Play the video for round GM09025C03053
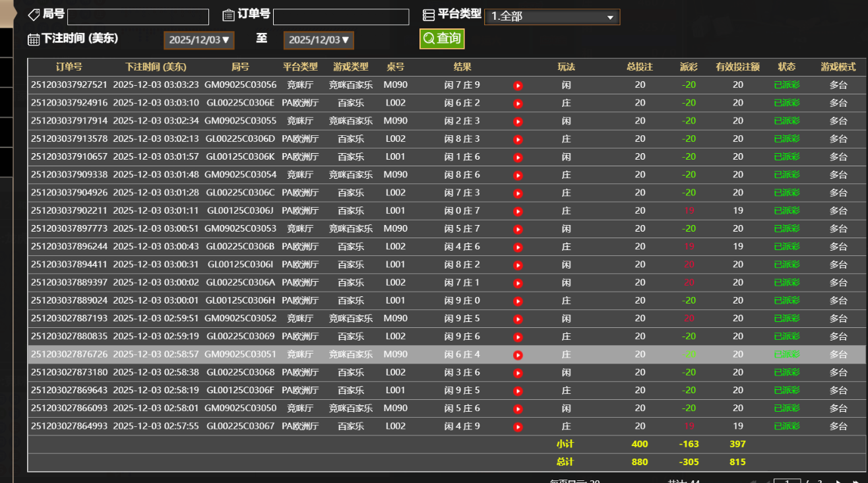Screen dimensions: 868x483 point(518,230)
